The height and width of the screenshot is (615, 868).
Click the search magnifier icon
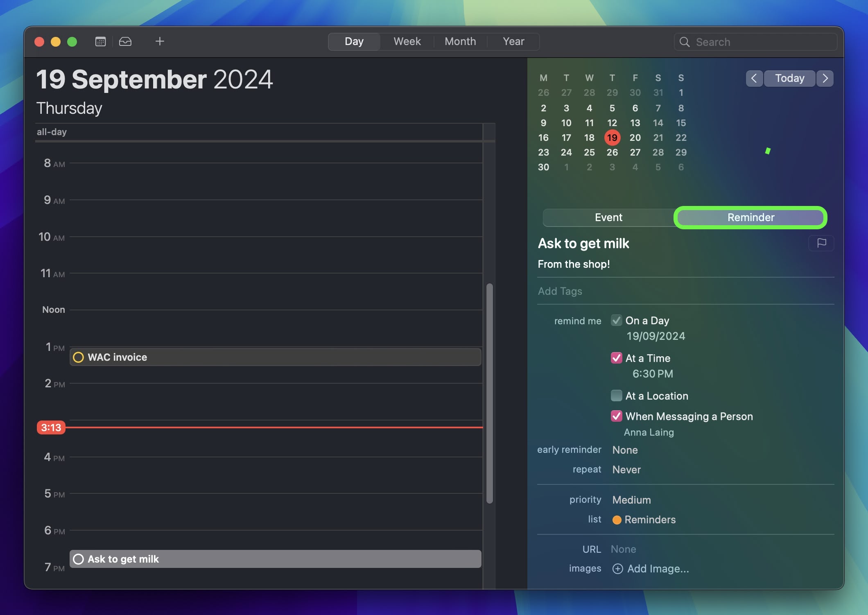point(684,41)
